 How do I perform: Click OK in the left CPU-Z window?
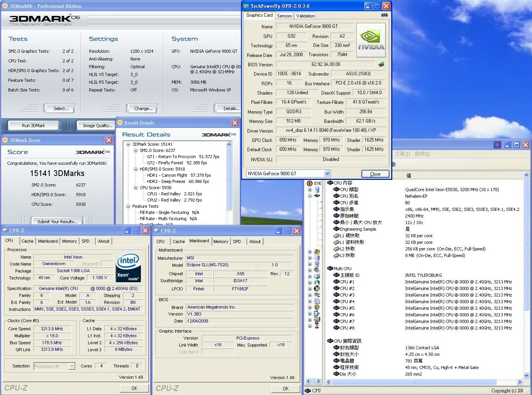click(x=134, y=388)
